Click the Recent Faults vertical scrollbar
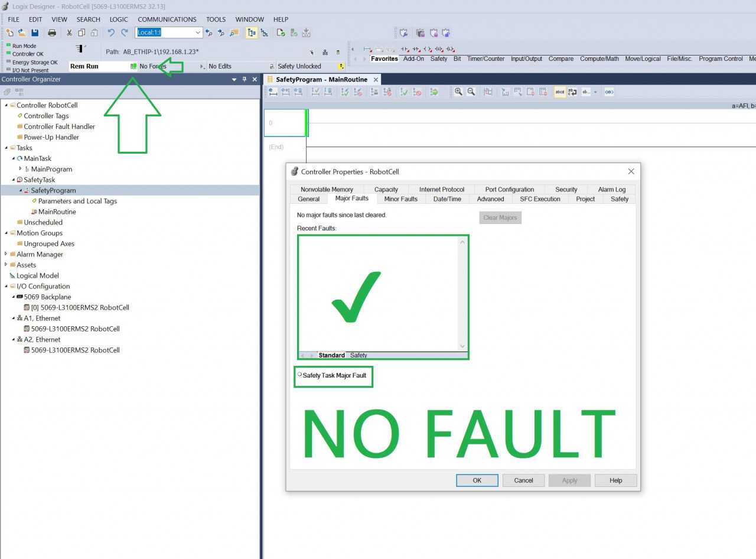756x559 pixels. tap(462, 294)
